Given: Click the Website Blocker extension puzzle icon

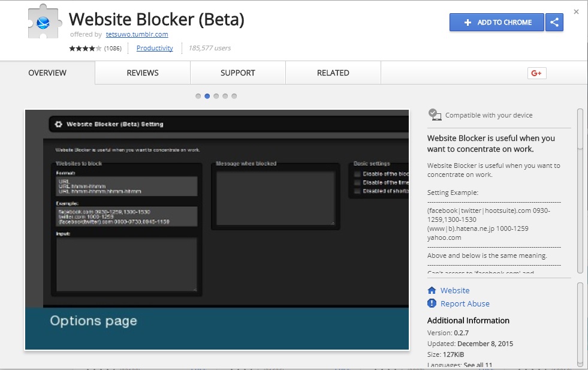Looking at the screenshot, I should point(44,21).
